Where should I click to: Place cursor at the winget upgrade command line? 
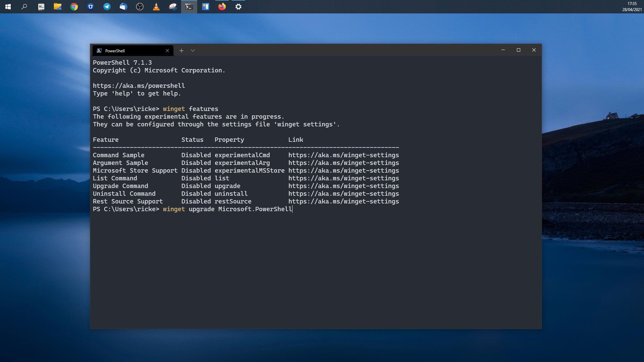227,209
